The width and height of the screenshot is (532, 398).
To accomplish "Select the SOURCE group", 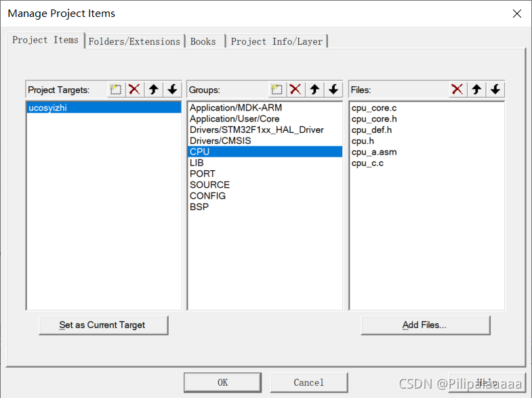I will [x=264, y=184].
